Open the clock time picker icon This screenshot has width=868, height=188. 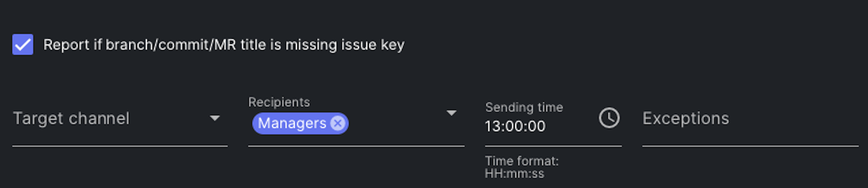pos(609,118)
